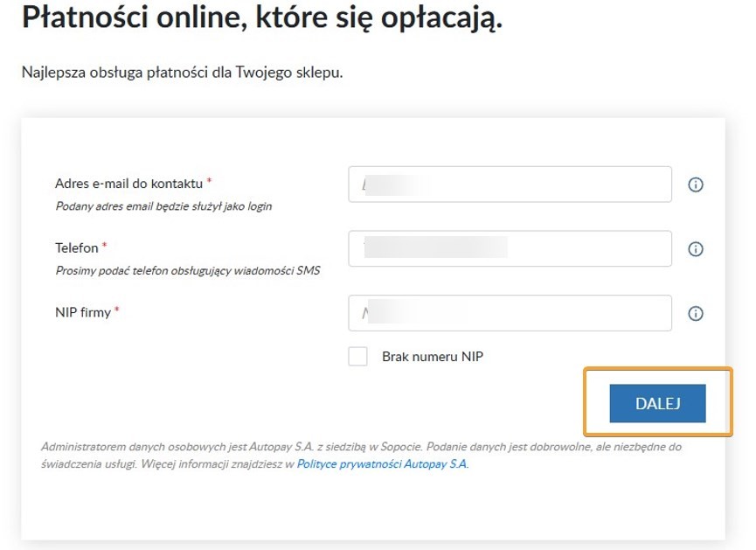Click the hint about SMS-capable phone
Viewport: 756px width, 550px height.
[x=187, y=271]
